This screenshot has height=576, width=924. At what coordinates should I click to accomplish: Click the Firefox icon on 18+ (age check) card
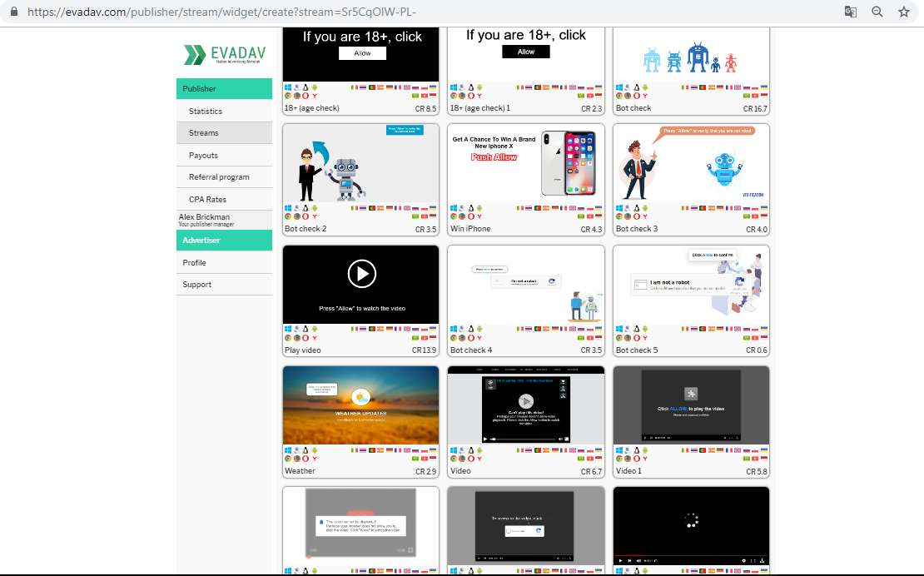[297, 96]
